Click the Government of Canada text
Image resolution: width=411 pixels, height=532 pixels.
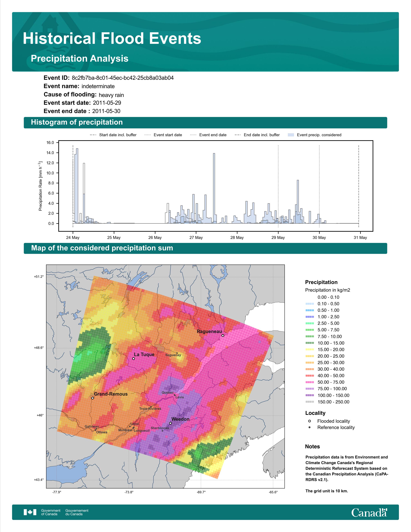(51, 512)
